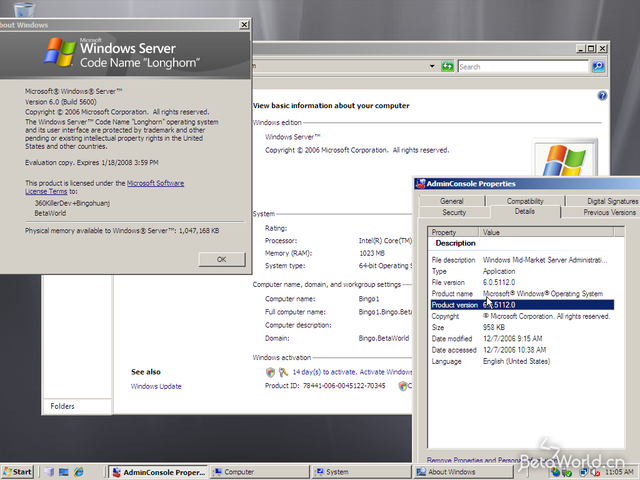Switch to About Windows taskbar button

pos(463,472)
